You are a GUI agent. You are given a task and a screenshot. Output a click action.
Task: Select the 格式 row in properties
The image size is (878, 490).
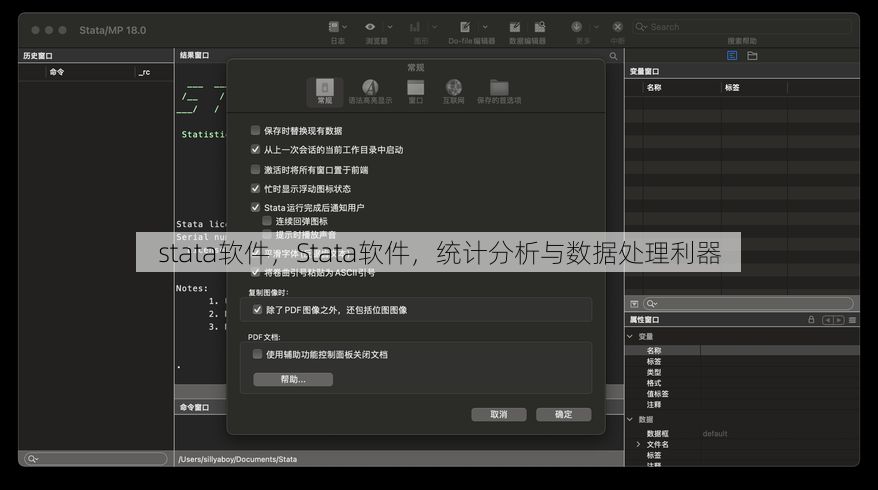(742, 383)
